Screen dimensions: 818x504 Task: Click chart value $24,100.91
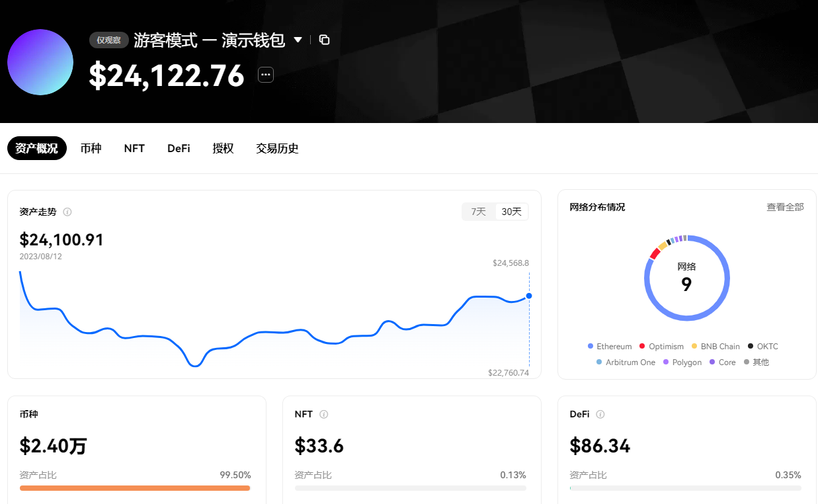(x=61, y=239)
